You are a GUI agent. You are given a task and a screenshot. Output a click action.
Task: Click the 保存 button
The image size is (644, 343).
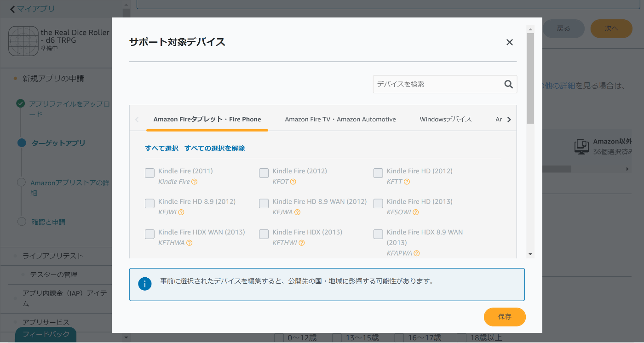[x=505, y=317]
